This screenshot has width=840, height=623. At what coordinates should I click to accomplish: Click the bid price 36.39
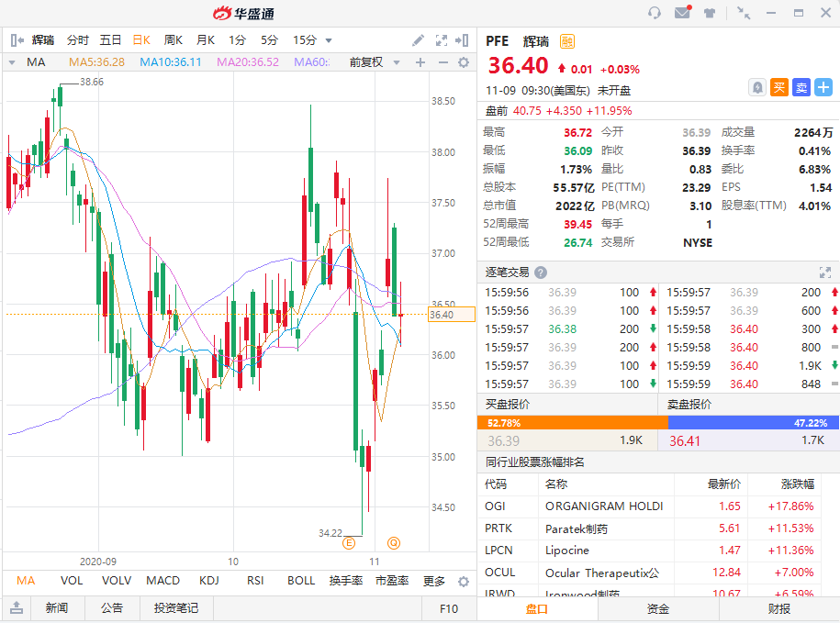pyautogui.click(x=504, y=441)
